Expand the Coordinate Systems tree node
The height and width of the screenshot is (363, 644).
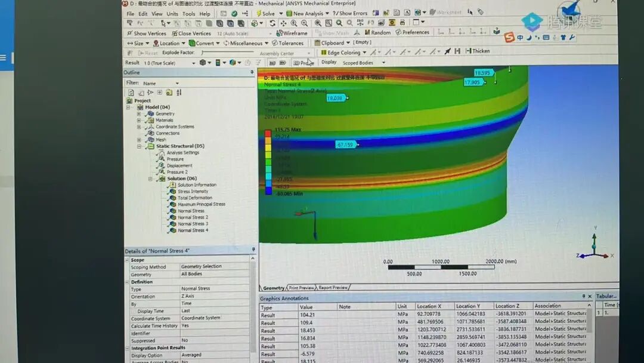[139, 127]
